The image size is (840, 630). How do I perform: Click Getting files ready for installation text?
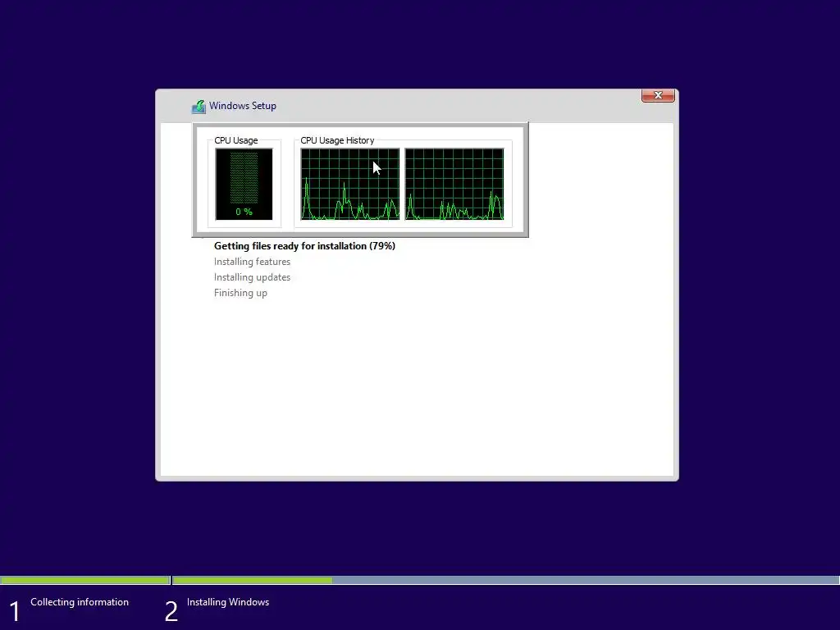[304, 246]
